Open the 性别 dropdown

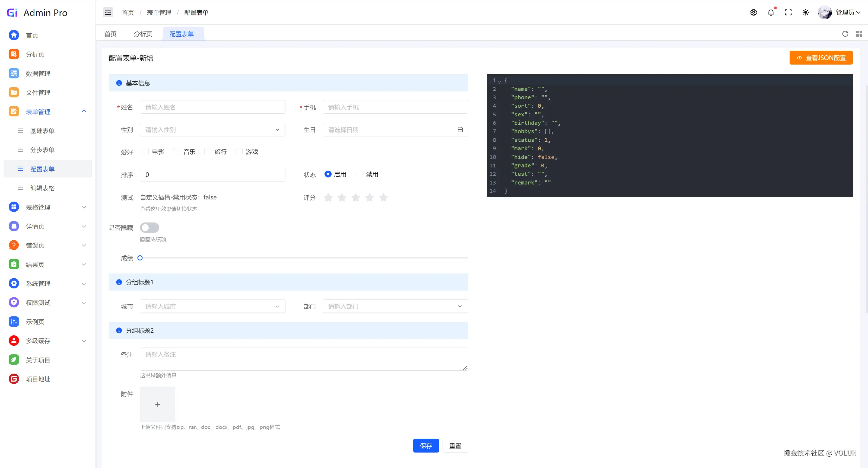pos(212,130)
